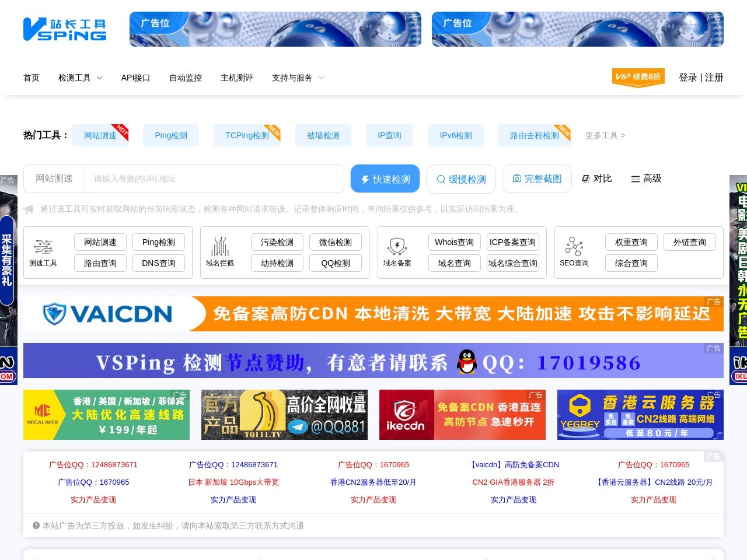Click the VIP 续费8折 discount badge
The image size is (747, 560).
pyautogui.click(x=638, y=77)
